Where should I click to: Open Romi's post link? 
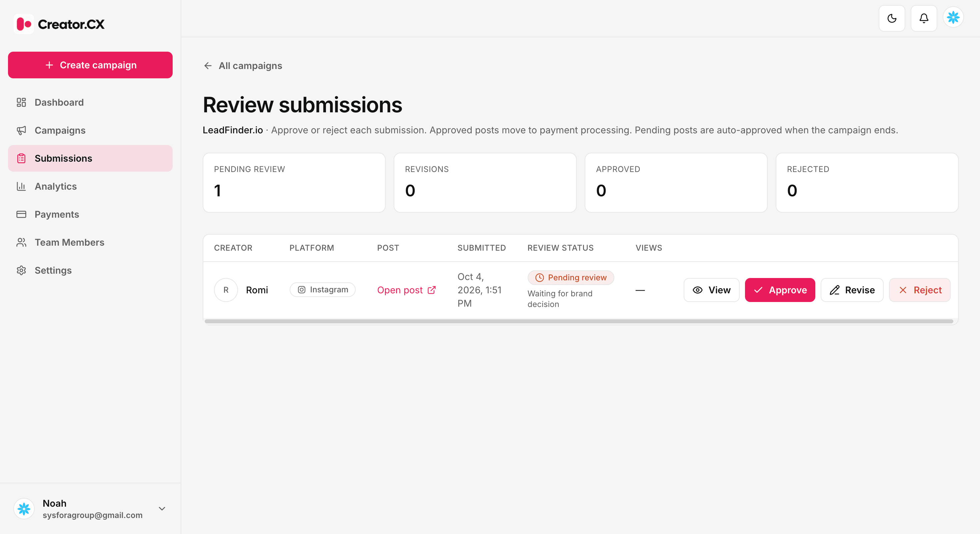[x=406, y=290]
